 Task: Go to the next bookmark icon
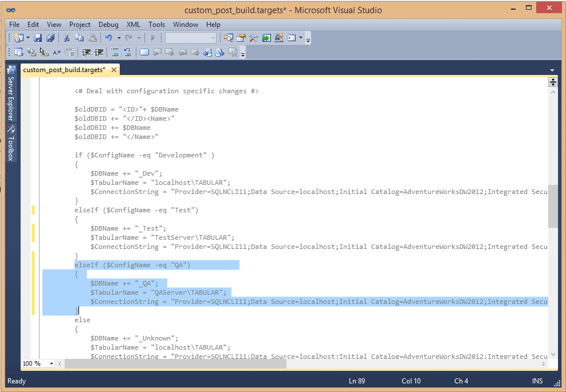[170, 52]
